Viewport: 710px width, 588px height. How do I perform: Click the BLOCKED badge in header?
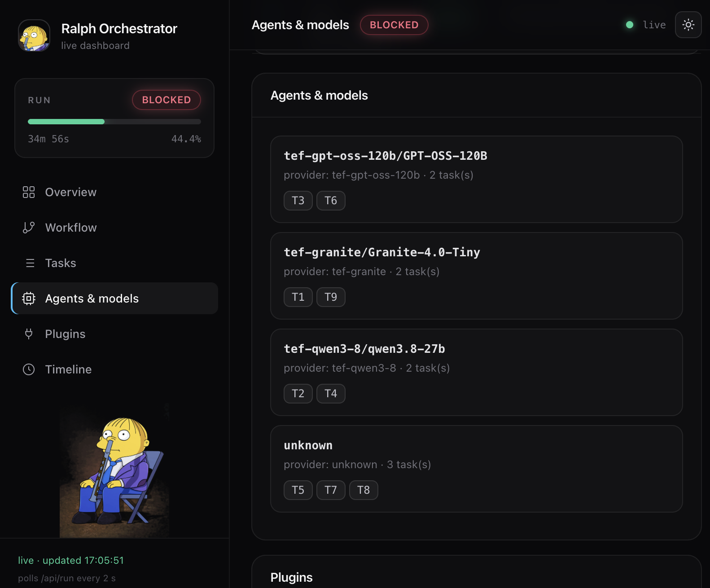pos(394,25)
